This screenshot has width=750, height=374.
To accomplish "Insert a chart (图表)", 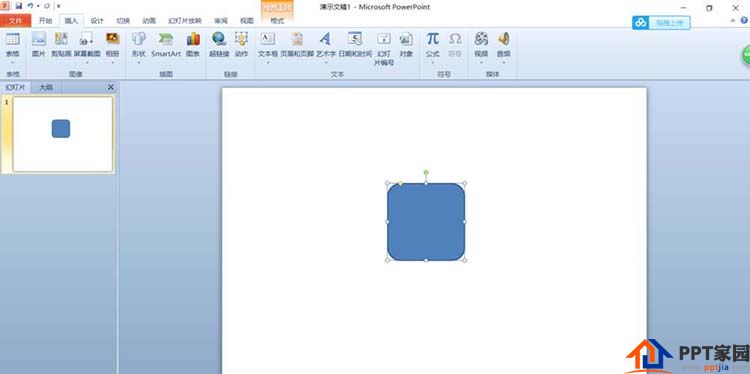I will (193, 45).
